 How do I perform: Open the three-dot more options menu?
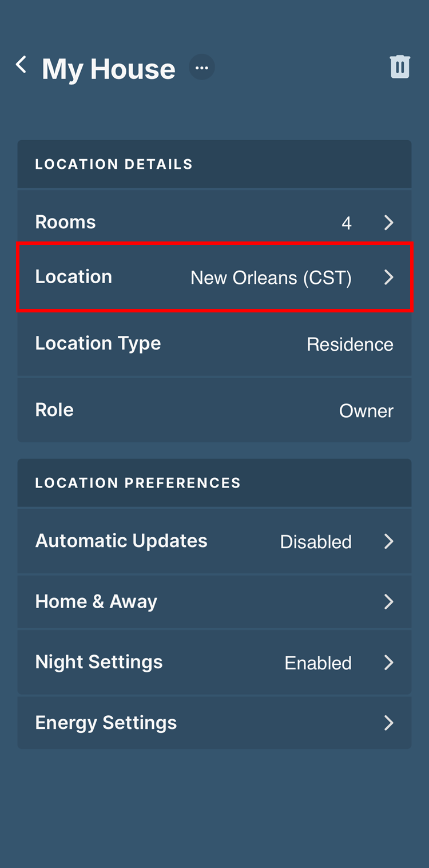tap(201, 68)
